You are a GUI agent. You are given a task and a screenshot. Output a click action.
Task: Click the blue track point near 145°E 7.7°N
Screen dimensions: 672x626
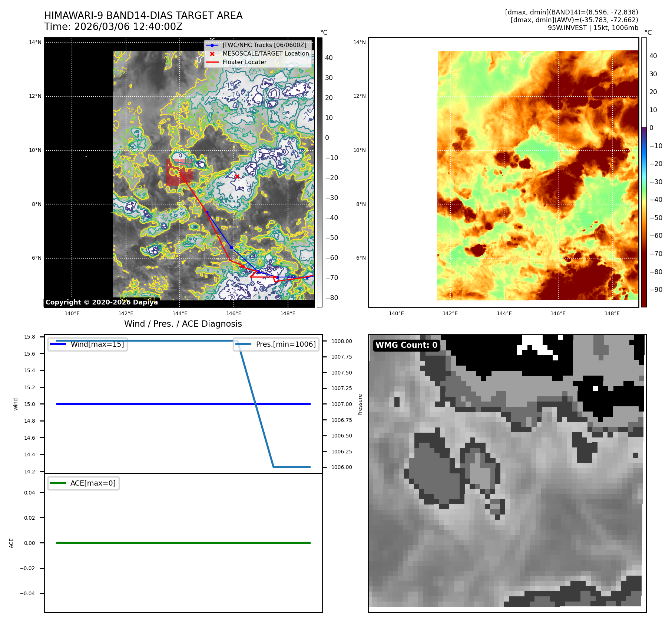pos(207,212)
